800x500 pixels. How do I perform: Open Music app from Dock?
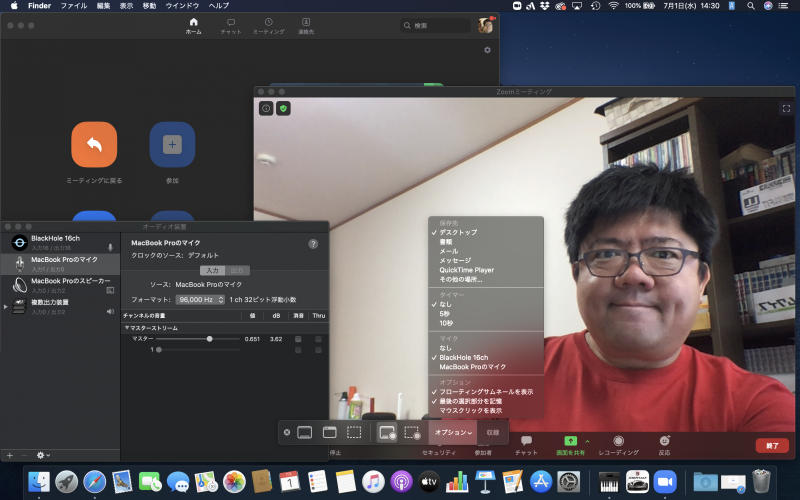[x=373, y=482]
